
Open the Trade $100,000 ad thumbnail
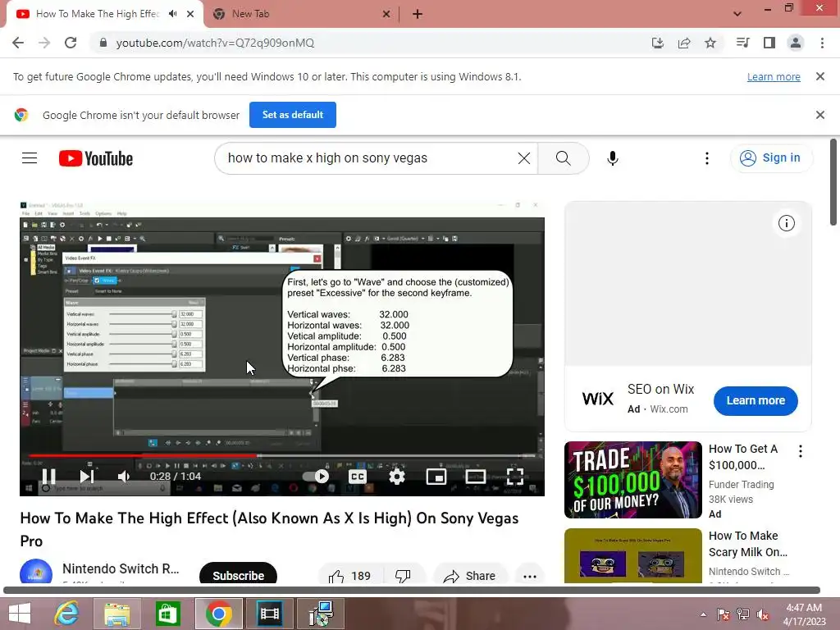click(x=632, y=480)
